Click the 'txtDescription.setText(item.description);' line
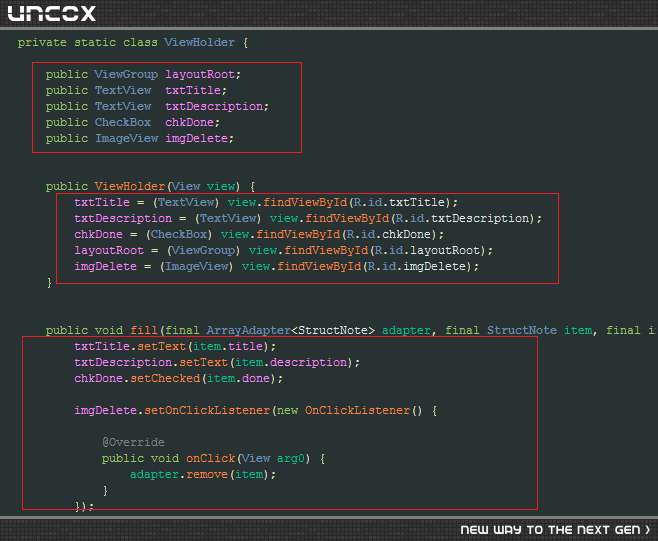Screen dimensions: 658x541 click(x=217, y=362)
